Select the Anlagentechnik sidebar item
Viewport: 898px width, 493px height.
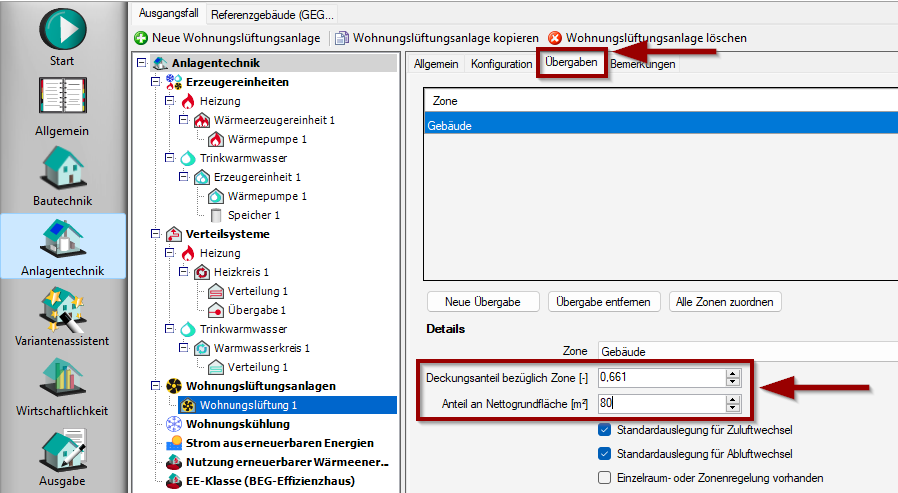[62, 246]
